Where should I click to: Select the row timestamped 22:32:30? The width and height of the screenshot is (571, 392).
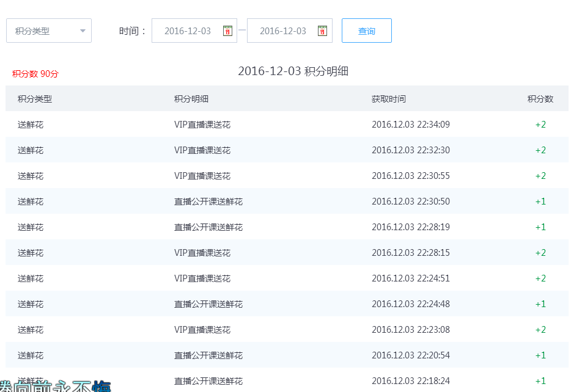coord(410,150)
